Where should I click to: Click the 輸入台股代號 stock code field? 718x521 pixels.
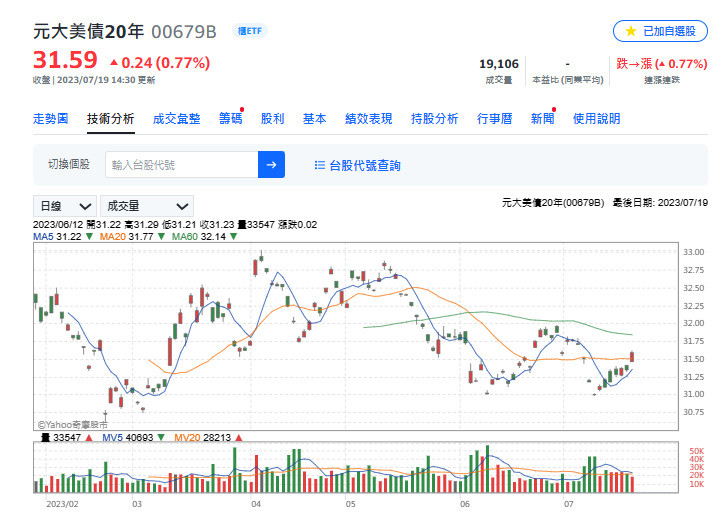(x=182, y=164)
